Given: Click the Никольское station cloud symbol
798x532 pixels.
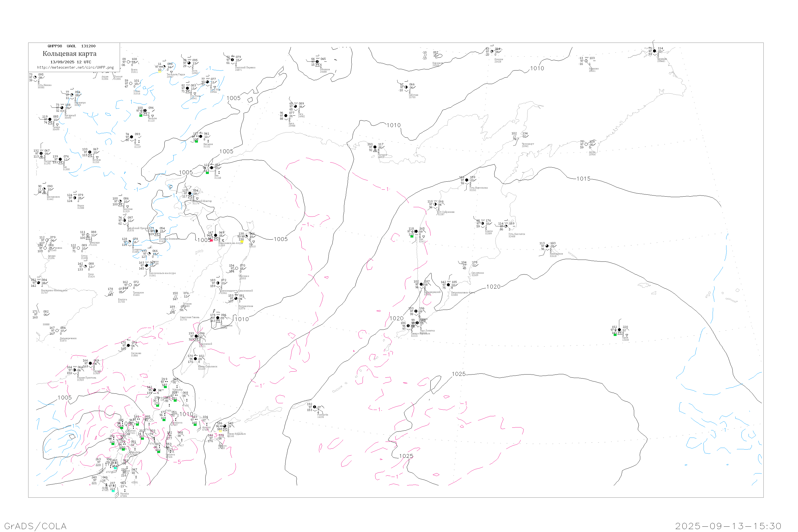Looking at the screenshot, I should click(547, 246).
